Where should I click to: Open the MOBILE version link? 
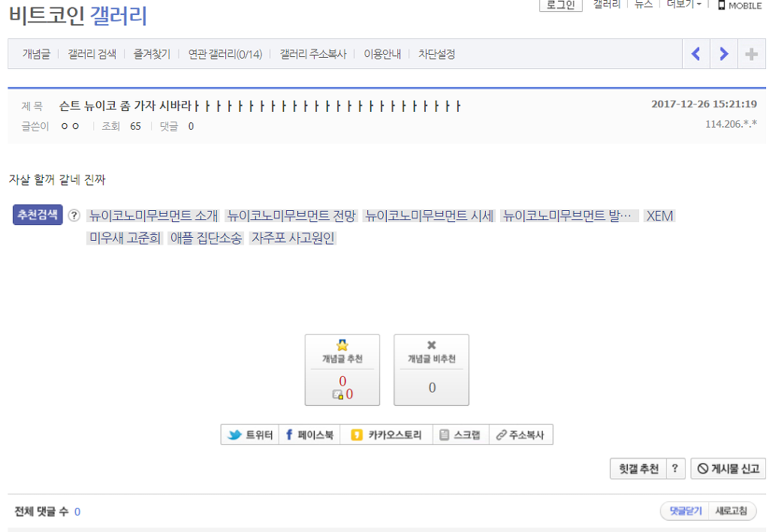[740, 5]
